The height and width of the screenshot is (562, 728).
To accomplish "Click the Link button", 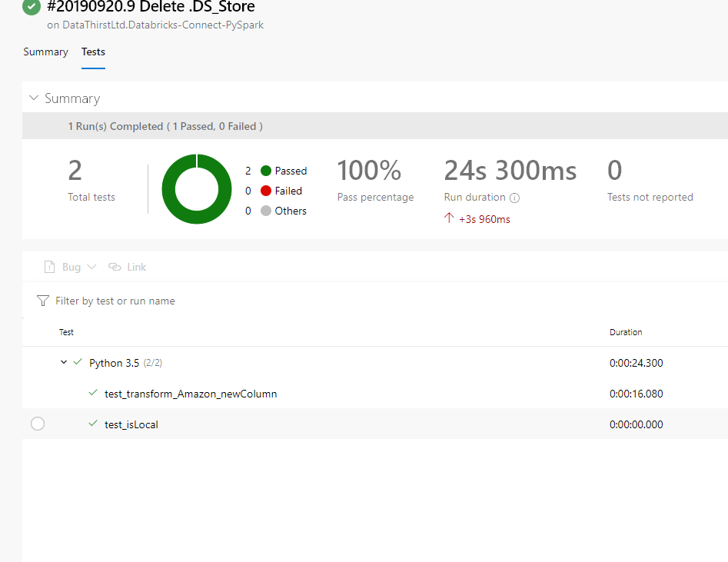I will point(127,267).
